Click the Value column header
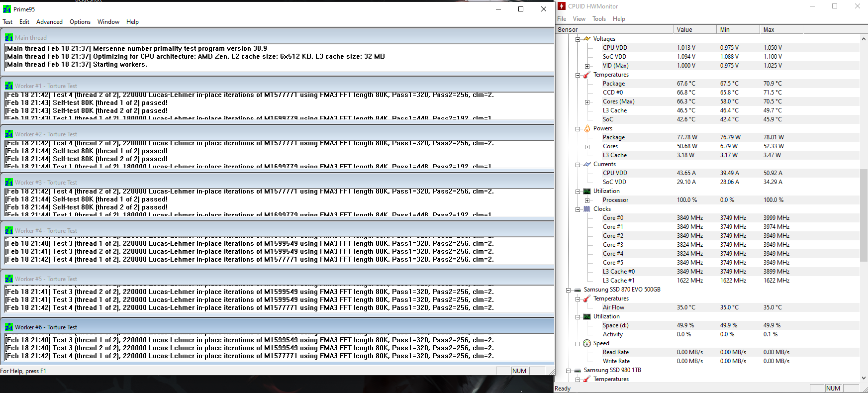The image size is (868, 393). click(x=695, y=29)
